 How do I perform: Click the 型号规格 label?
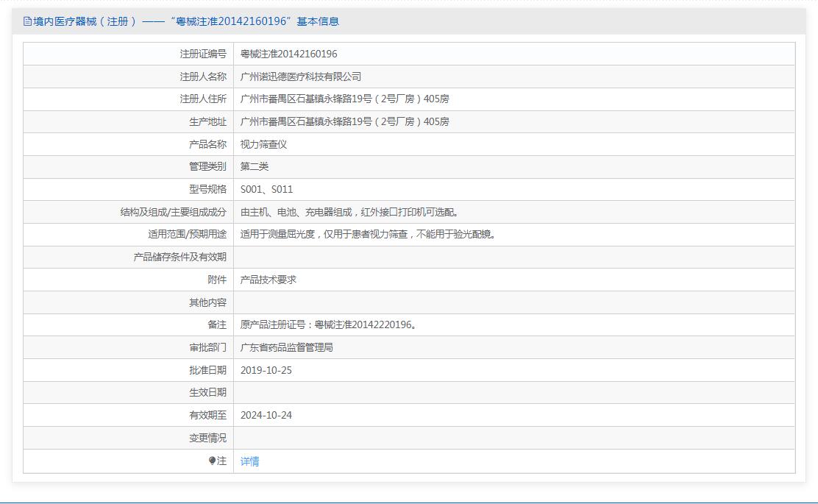pos(207,189)
